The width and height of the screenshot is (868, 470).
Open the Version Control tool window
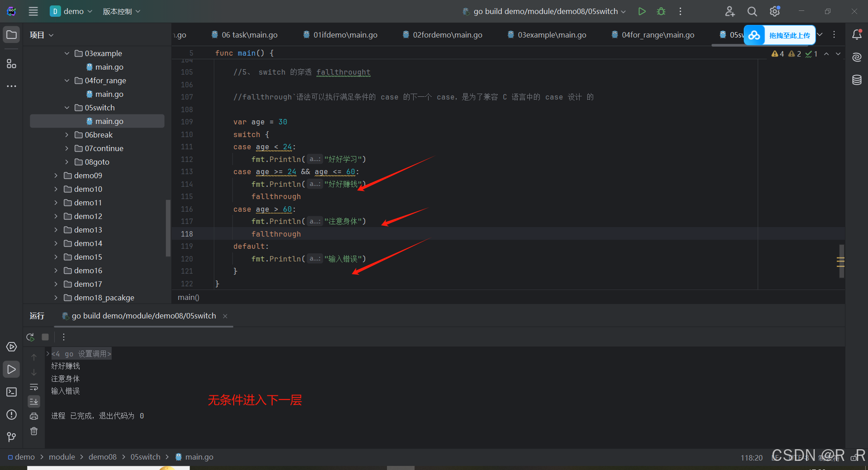11,437
